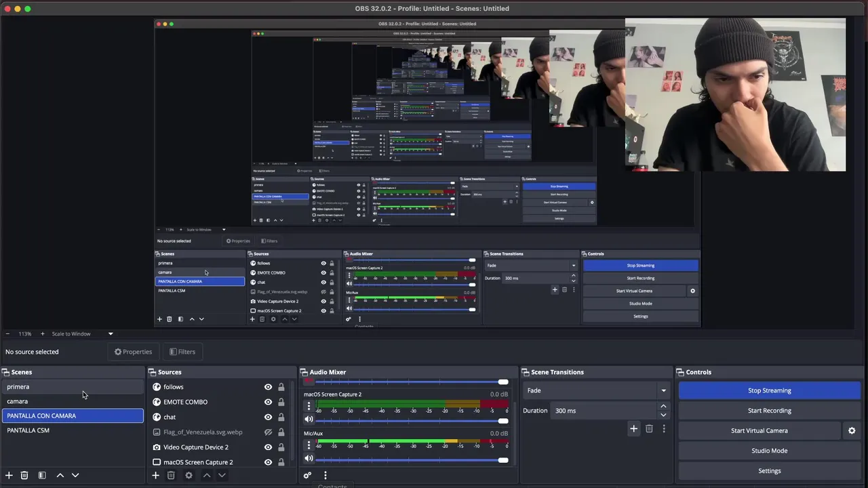Remove scene transition with trash icon

tap(649, 428)
